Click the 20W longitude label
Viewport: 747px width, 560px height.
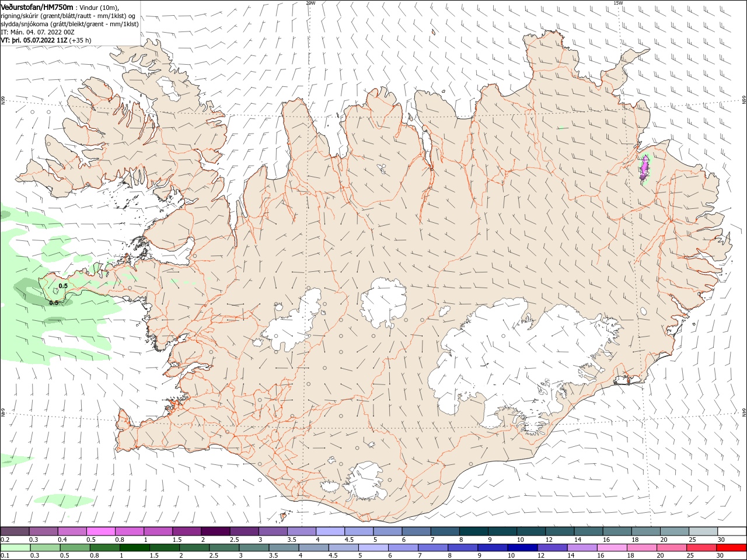tap(310, 3)
